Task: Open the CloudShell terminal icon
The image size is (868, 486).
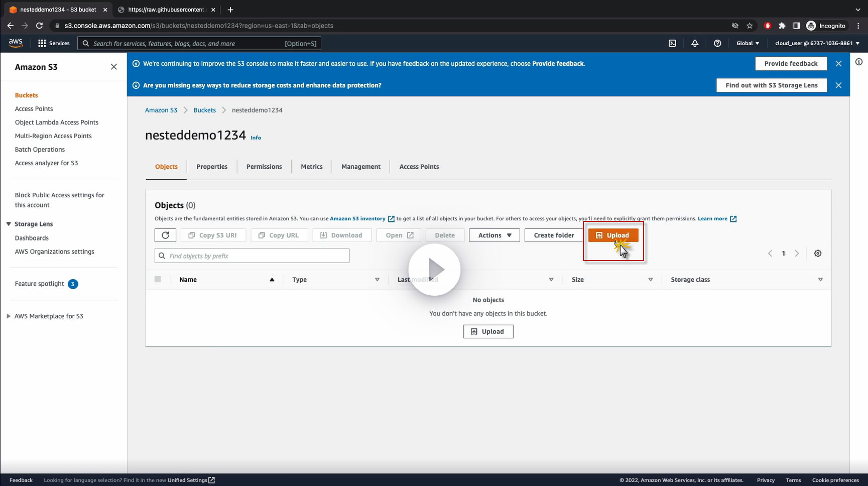Action: pos(672,43)
